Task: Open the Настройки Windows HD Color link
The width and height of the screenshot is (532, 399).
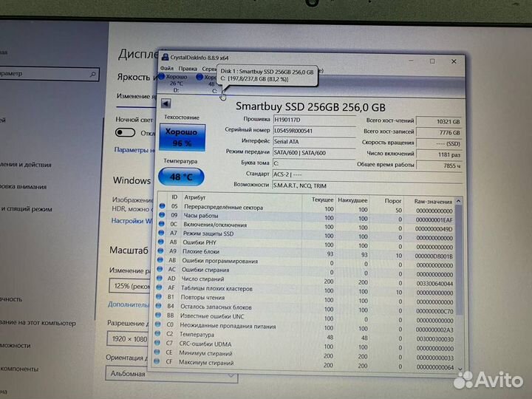Action: [x=132, y=221]
